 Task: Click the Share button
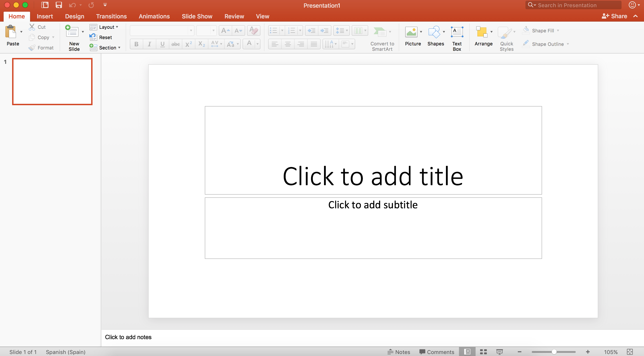click(x=614, y=16)
